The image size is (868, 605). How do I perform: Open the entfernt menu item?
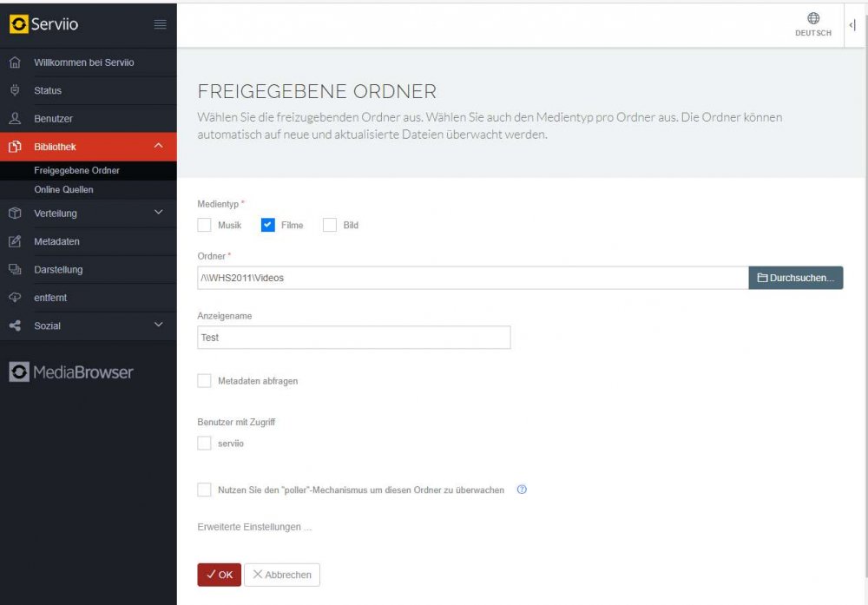tap(88, 297)
